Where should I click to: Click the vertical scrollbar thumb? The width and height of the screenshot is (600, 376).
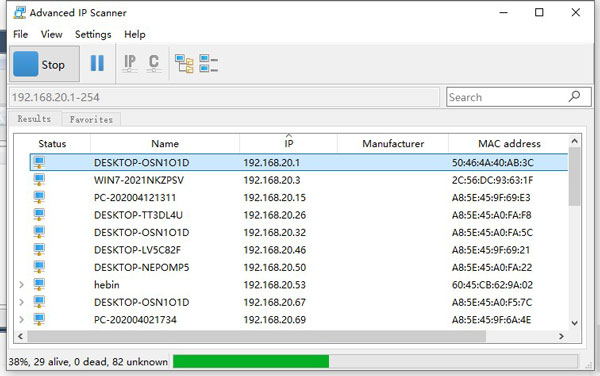(x=574, y=177)
